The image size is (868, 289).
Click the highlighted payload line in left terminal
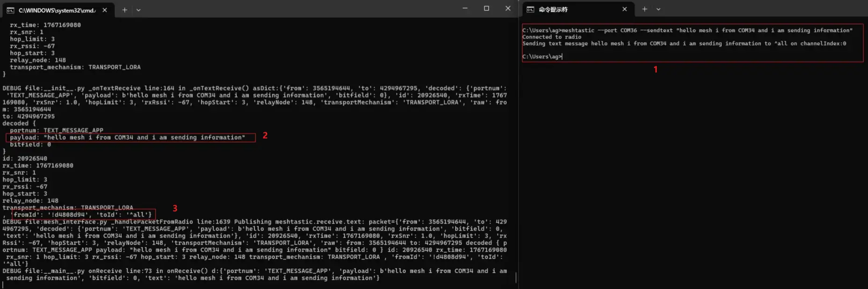click(128, 137)
